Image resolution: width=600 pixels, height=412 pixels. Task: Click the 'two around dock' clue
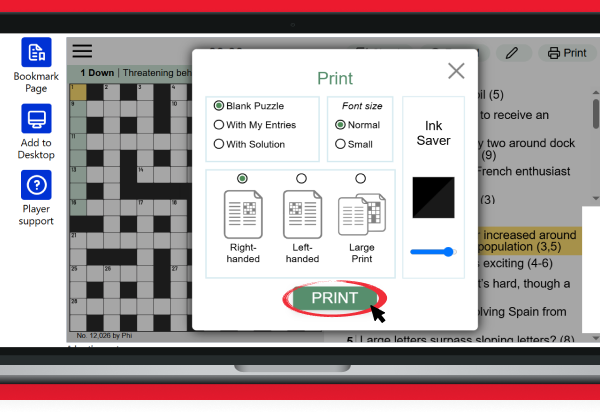(x=527, y=149)
